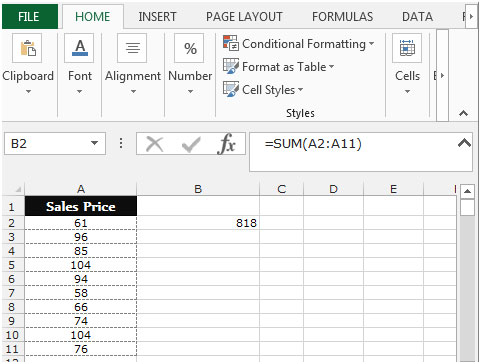Select column D header
Screen dimensions: 481x364
tap(333, 189)
